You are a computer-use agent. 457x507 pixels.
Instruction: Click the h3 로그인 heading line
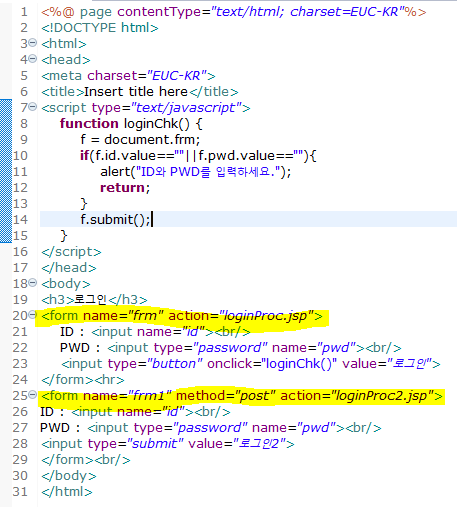tap(94, 300)
